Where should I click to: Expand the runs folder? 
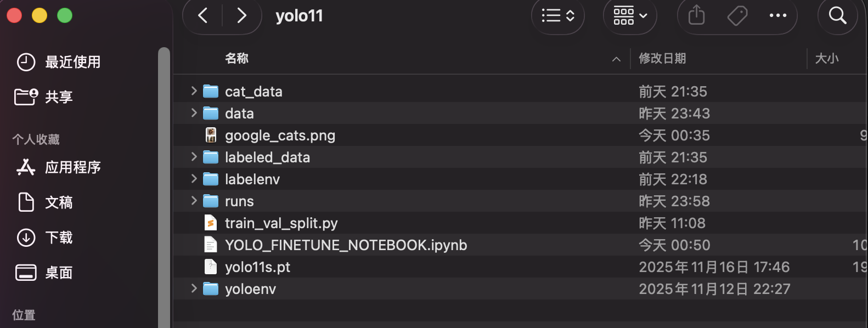click(x=194, y=201)
